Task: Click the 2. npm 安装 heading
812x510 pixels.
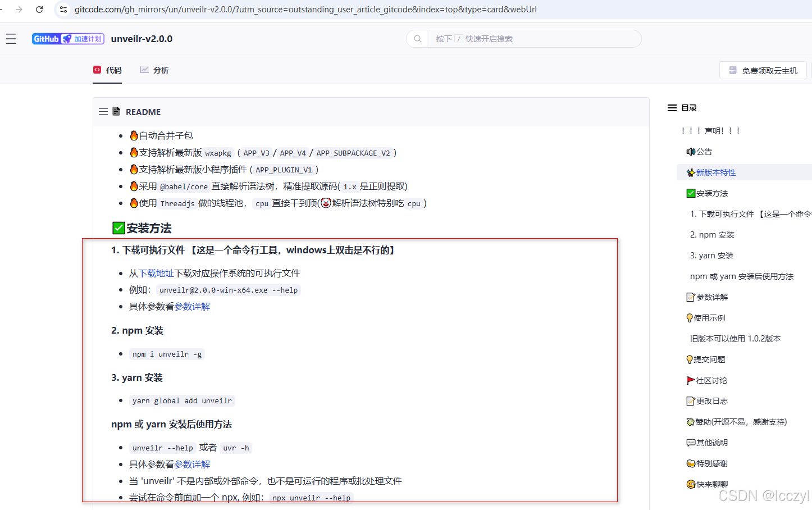Action: tap(137, 330)
